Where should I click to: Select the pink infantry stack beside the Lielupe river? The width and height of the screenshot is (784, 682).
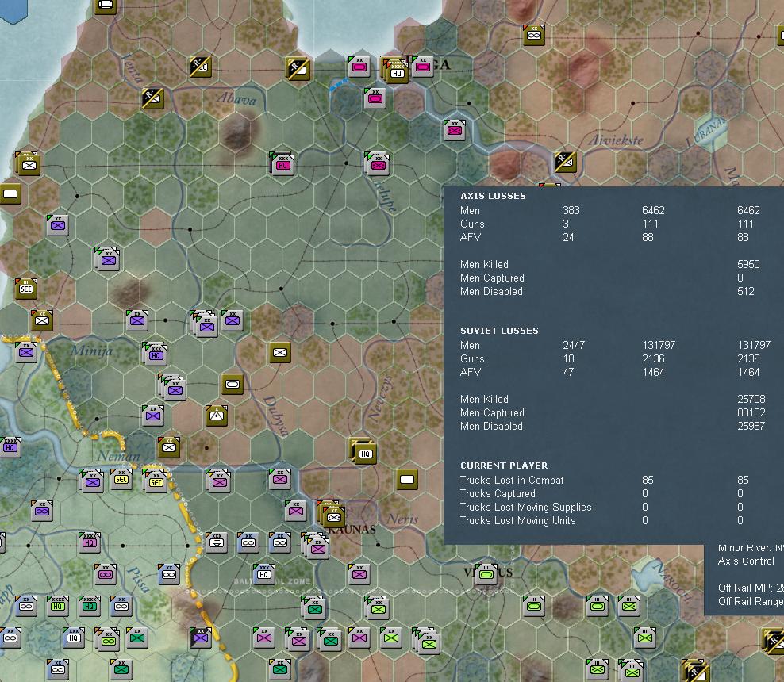[x=379, y=165]
